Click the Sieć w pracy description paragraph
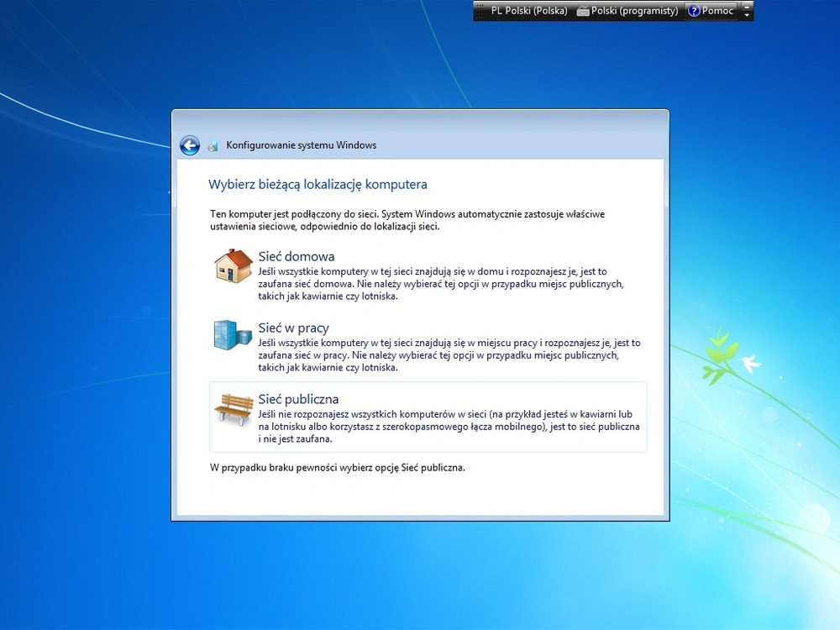The image size is (840, 630). 449,355
